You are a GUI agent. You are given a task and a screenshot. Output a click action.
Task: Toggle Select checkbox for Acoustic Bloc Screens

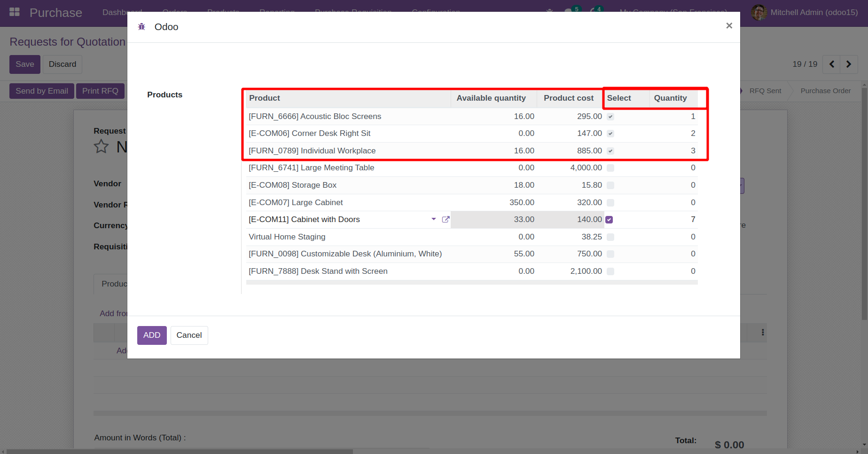[x=610, y=117]
